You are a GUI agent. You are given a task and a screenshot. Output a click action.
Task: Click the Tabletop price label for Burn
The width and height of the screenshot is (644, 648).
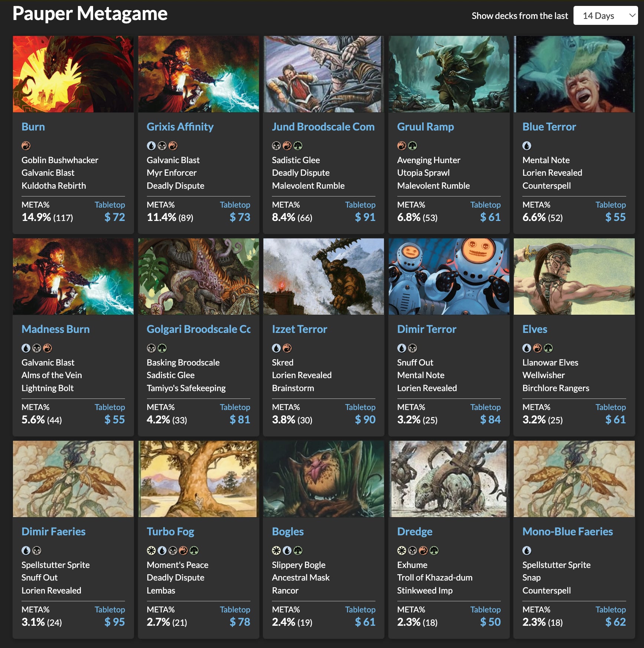coord(109,205)
